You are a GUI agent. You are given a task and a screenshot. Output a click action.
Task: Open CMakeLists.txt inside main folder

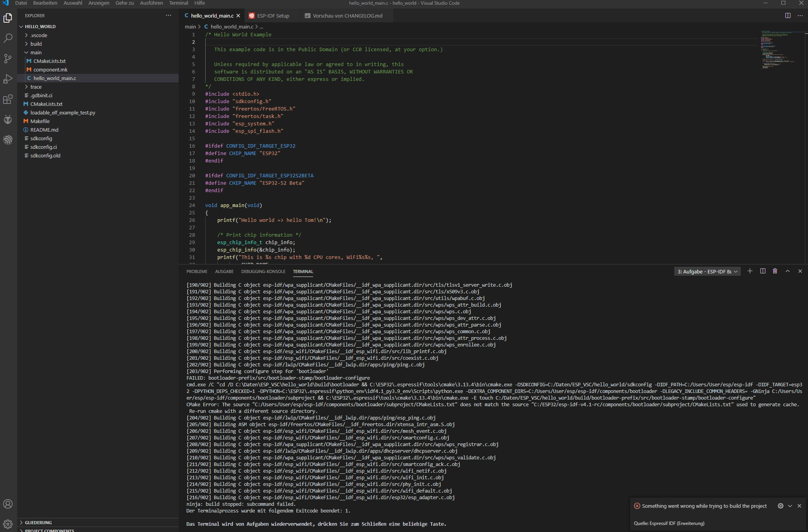[x=50, y=61]
